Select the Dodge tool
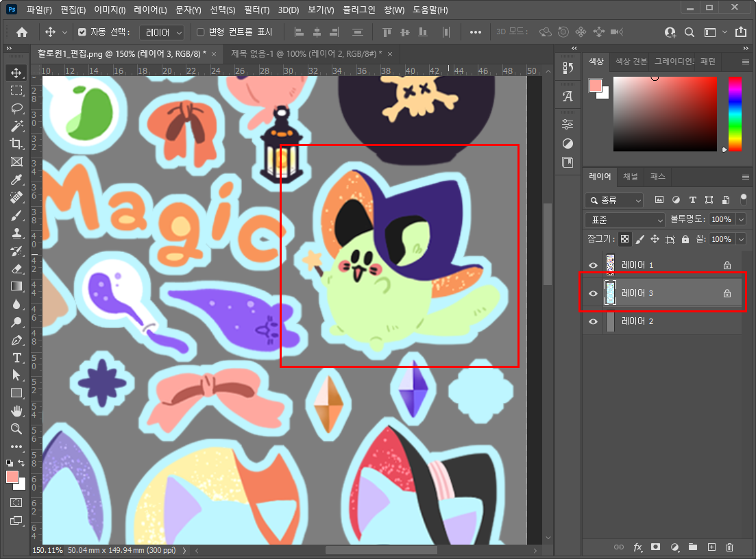Viewport: 756px width, 559px height. coord(16,322)
